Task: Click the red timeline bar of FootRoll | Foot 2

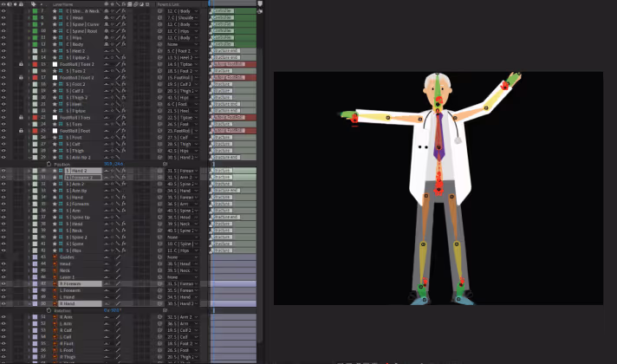Action: click(x=233, y=77)
